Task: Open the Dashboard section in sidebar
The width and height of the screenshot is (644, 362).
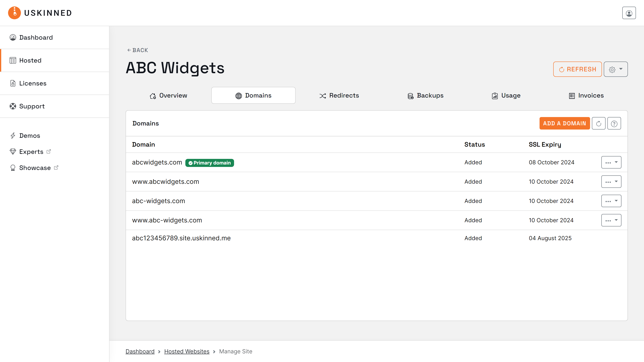Action: pos(36,37)
